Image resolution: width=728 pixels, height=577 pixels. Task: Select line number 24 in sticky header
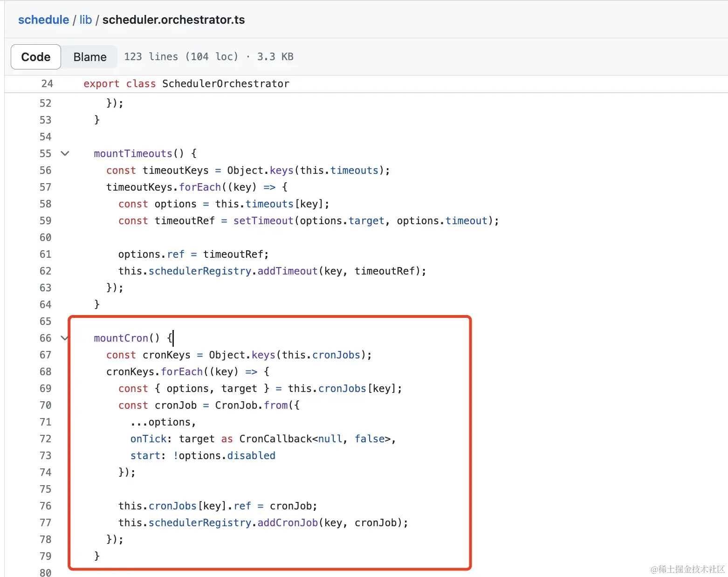(x=47, y=83)
